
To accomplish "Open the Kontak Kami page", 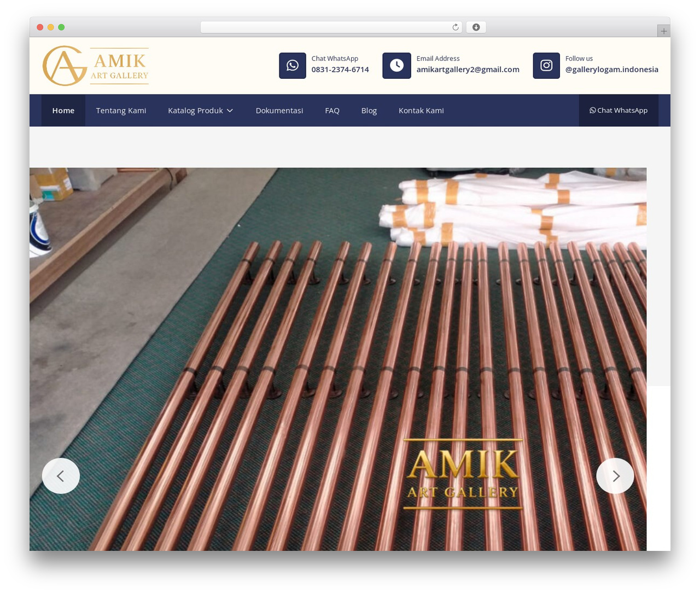I will tap(421, 111).
